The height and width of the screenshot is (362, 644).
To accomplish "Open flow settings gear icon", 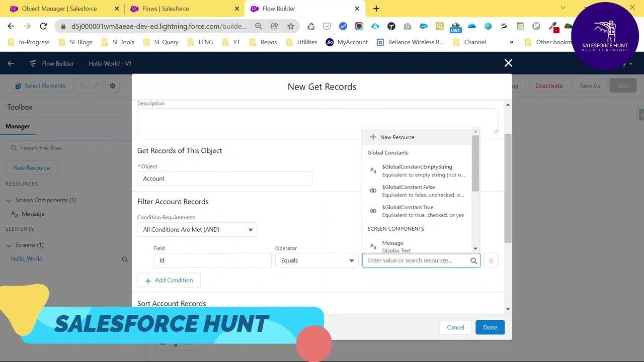I will click(x=112, y=86).
